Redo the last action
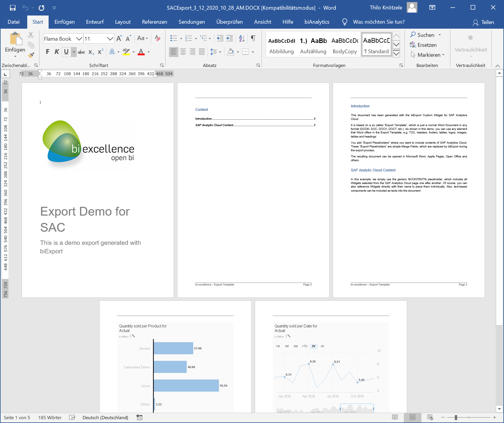The image size is (504, 423). 42,8
